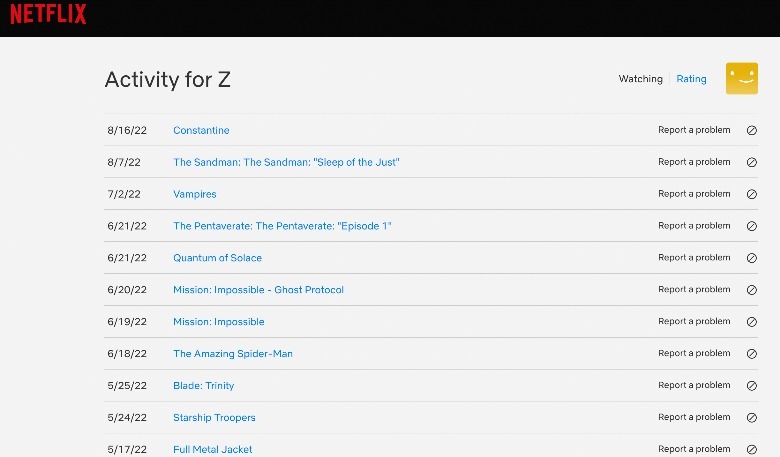Image resolution: width=780 pixels, height=457 pixels.
Task: Report a problem for Mission: Impossible
Action: pyautogui.click(x=694, y=322)
